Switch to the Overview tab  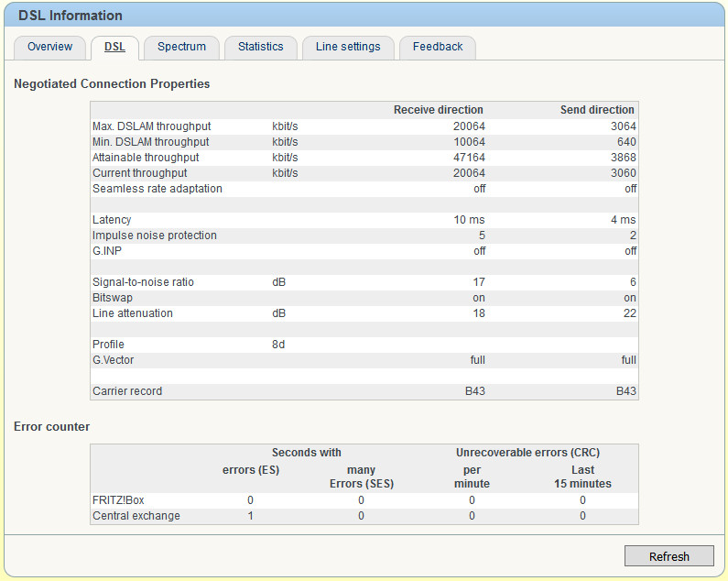click(49, 47)
